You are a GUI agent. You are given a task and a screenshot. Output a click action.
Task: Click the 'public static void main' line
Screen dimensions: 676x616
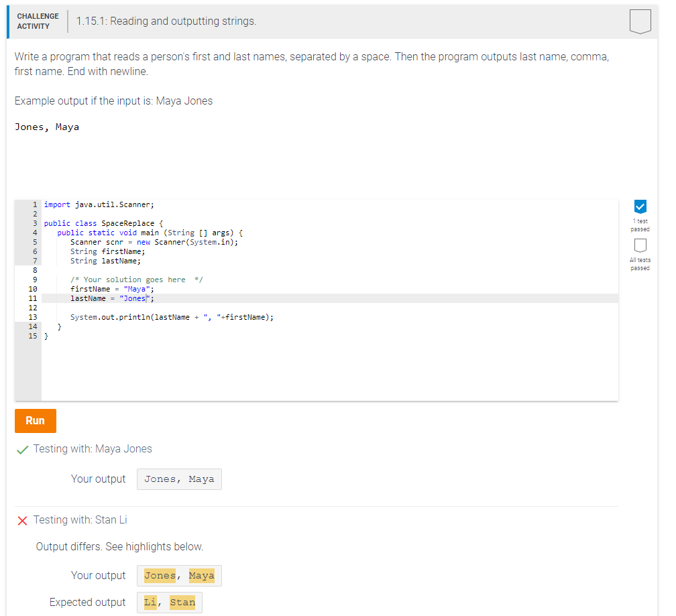click(x=150, y=233)
